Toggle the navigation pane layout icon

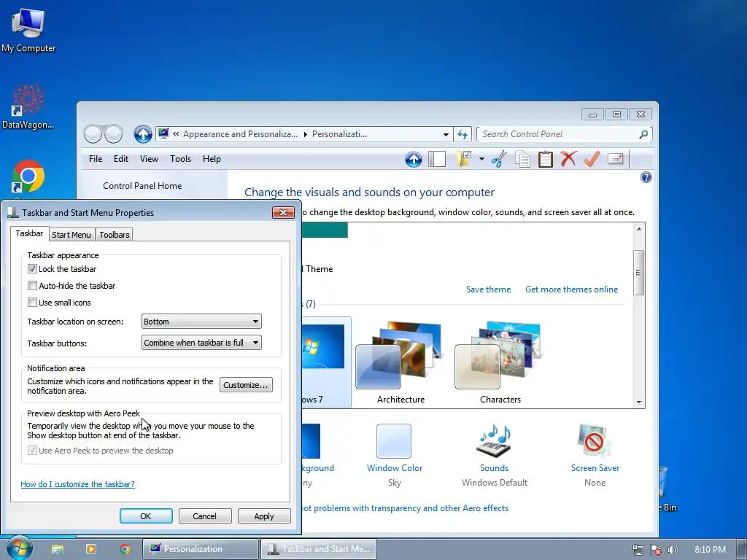click(x=437, y=159)
